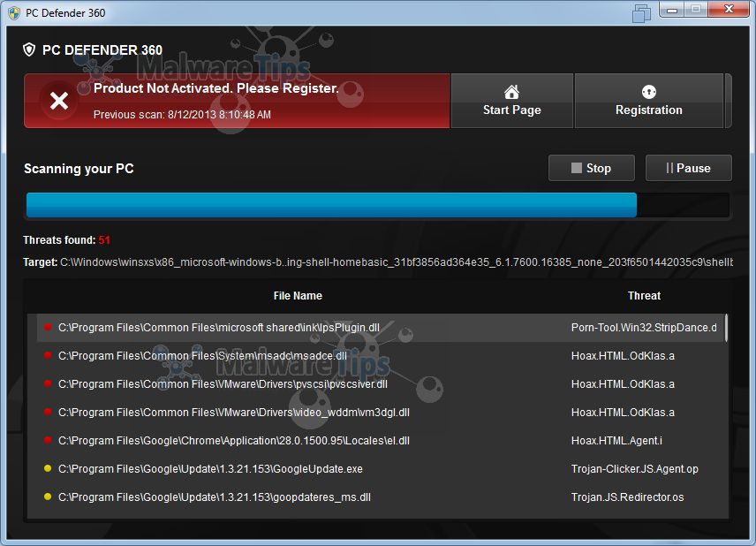Image resolution: width=756 pixels, height=546 pixels.
Task: Click the red dot beside IpsPlugin.dll
Action: [48, 327]
